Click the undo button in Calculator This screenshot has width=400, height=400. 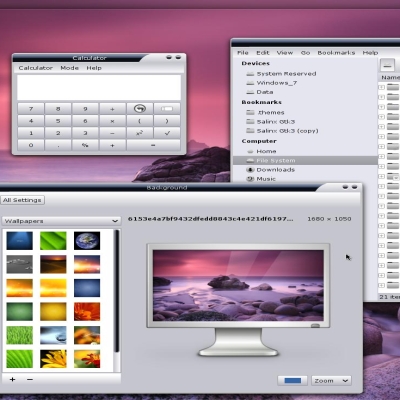click(x=140, y=109)
